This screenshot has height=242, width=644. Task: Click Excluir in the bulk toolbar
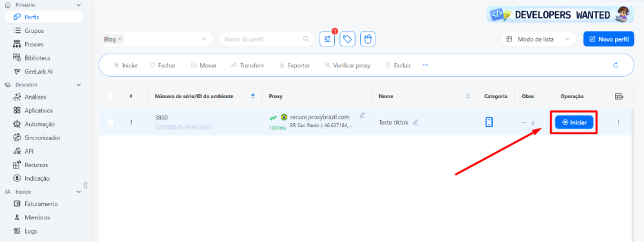tap(398, 65)
